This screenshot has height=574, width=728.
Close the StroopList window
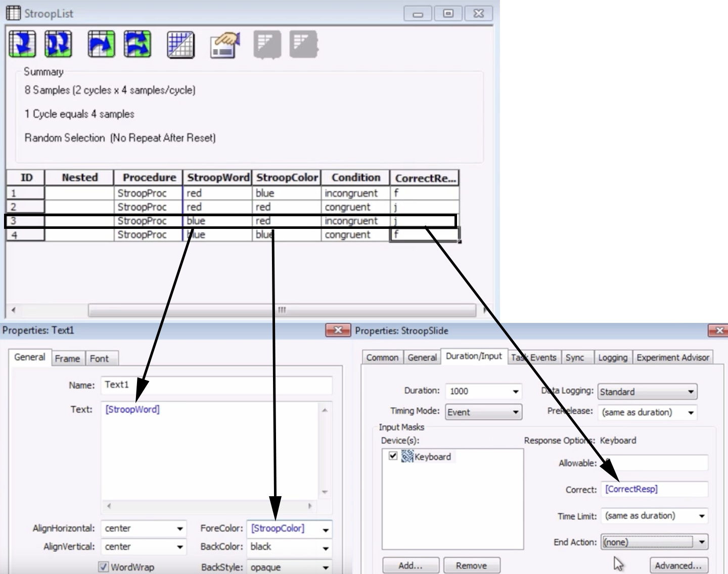[x=478, y=14]
